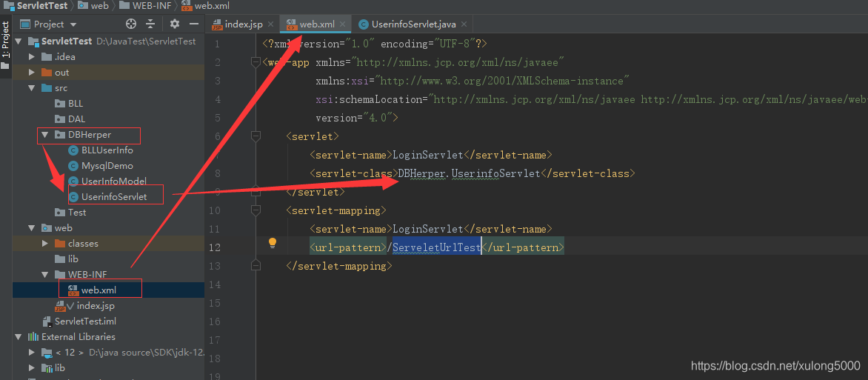Click the classes folder icon
This screenshot has width=868, height=380.
point(60,243)
